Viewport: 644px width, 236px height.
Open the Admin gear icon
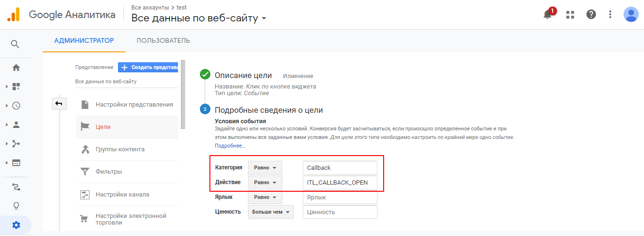point(16,225)
